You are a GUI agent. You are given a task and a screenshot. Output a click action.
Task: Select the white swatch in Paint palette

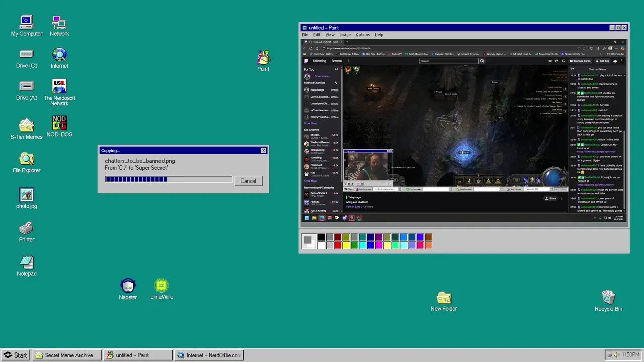point(321,245)
